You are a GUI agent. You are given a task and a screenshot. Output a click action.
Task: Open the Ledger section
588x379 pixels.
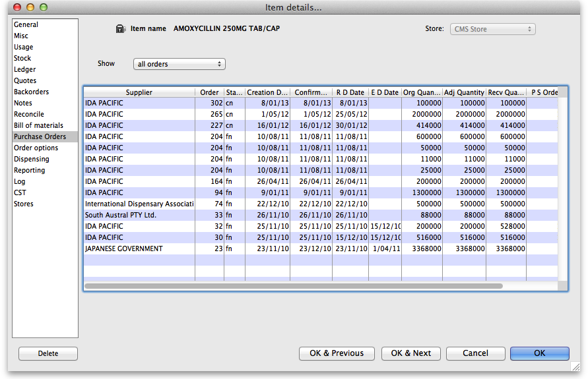coord(25,69)
